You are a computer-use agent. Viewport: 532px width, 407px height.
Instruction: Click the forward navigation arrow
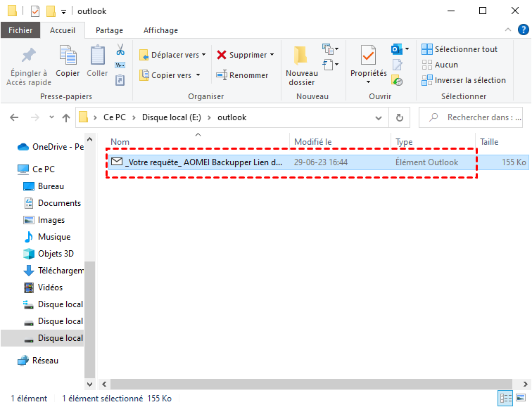click(x=35, y=117)
